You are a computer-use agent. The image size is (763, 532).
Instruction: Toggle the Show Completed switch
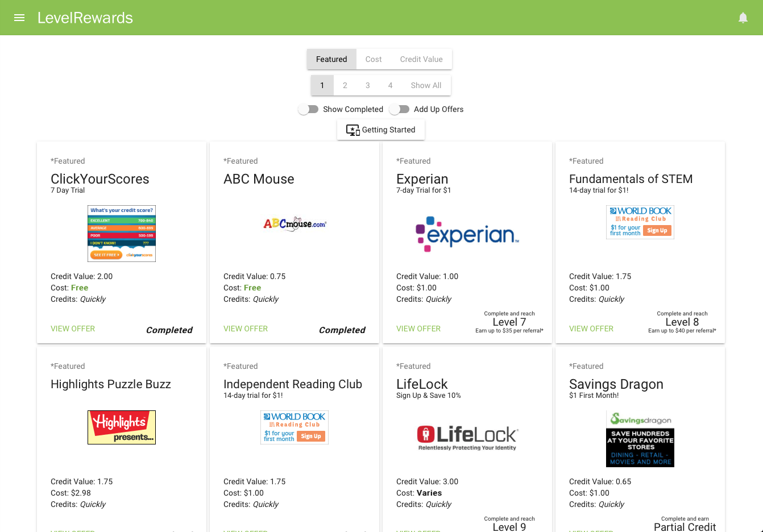coord(308,109)
